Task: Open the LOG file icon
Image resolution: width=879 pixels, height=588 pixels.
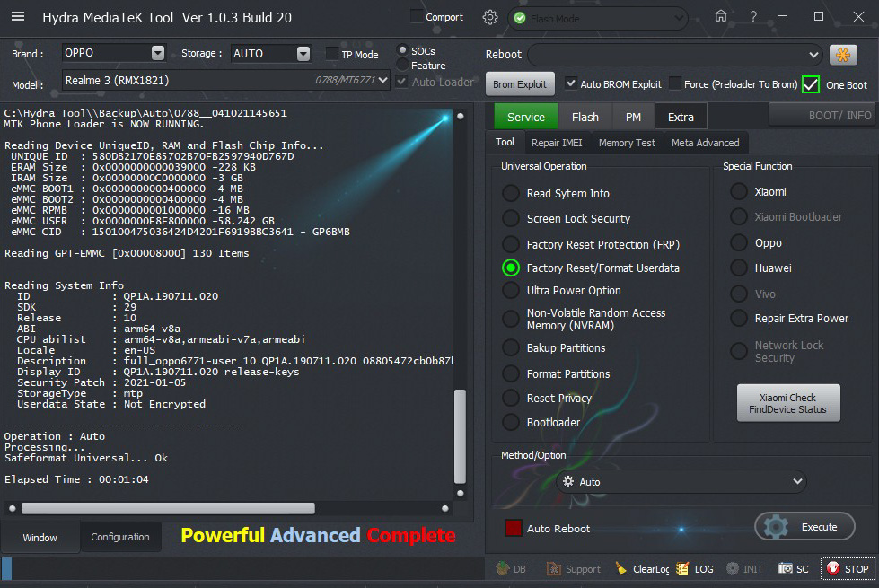Action: point(682,568)
